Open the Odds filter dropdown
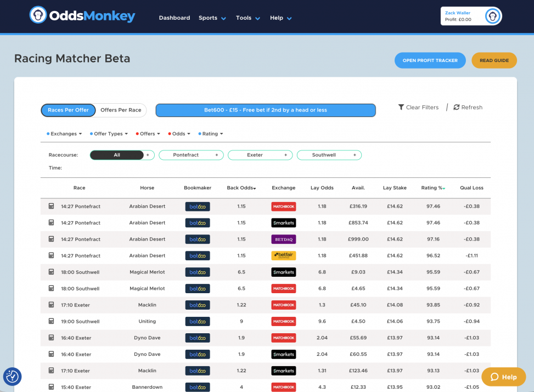 tap(179, 134)
